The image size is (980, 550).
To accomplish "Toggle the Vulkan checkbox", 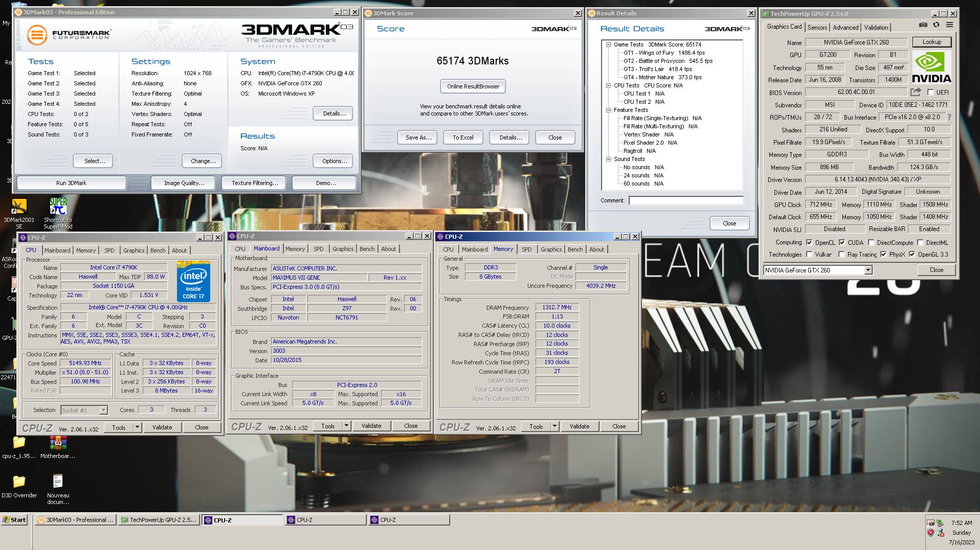I will pyautogui.click(x=809, y=255).
